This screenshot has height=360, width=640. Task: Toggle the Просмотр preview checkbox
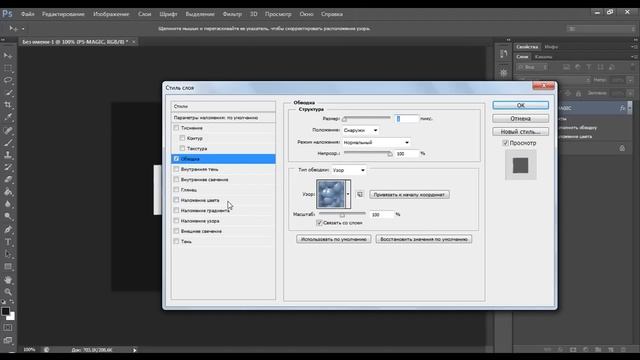(505, 143)
